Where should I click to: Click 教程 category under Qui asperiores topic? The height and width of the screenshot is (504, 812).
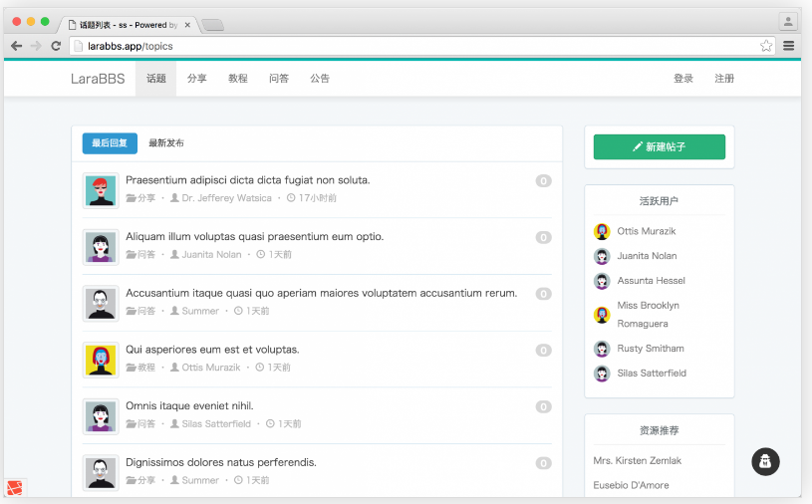[140, 368]
